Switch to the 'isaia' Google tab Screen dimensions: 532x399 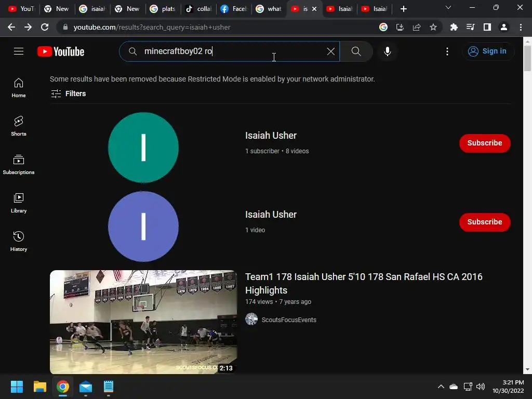[91, 9]
